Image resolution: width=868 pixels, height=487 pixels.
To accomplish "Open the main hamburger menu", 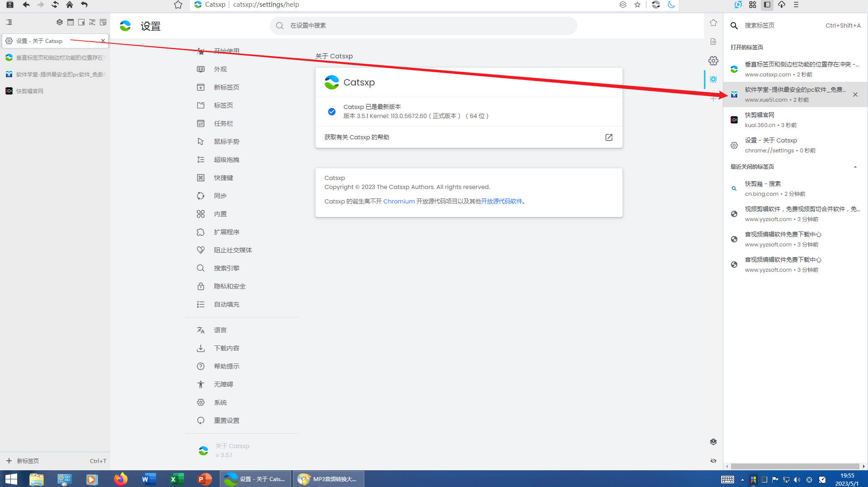I will tap(796, 5).
